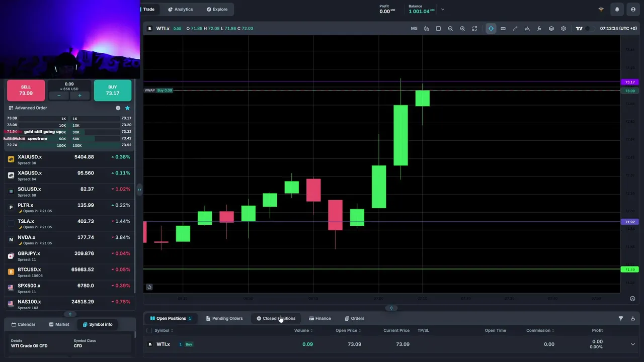Viewport: 644px width, 362px height.
Task: Open the Pending Orders tab
Action: [224, 318]
